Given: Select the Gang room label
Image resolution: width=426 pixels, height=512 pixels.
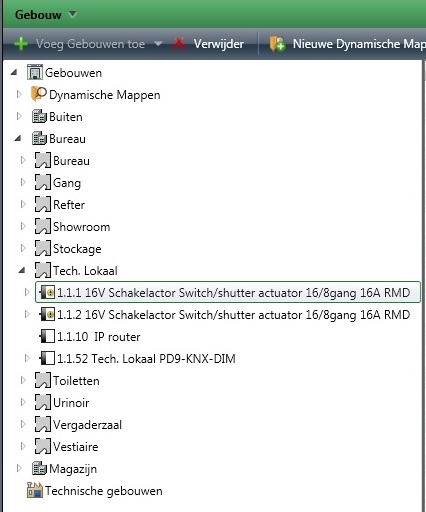Looking at the screenshot, I should 67,183.
